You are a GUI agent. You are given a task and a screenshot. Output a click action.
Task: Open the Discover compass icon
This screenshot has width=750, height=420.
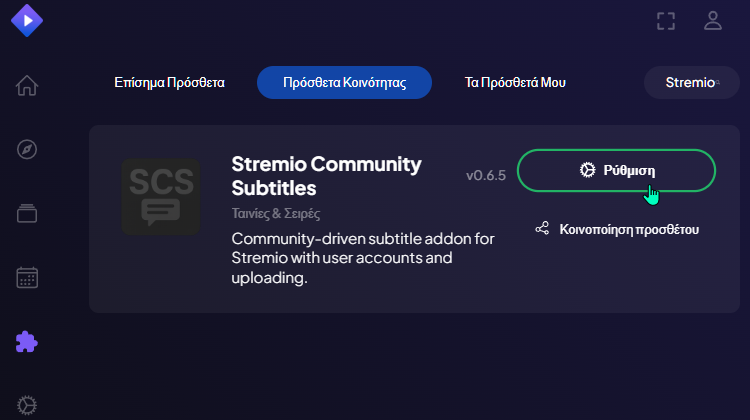28,149
